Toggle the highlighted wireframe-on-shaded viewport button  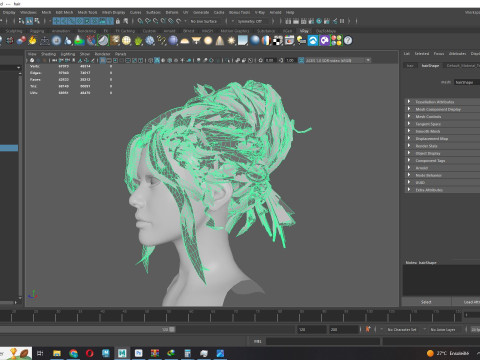point(103,60)
